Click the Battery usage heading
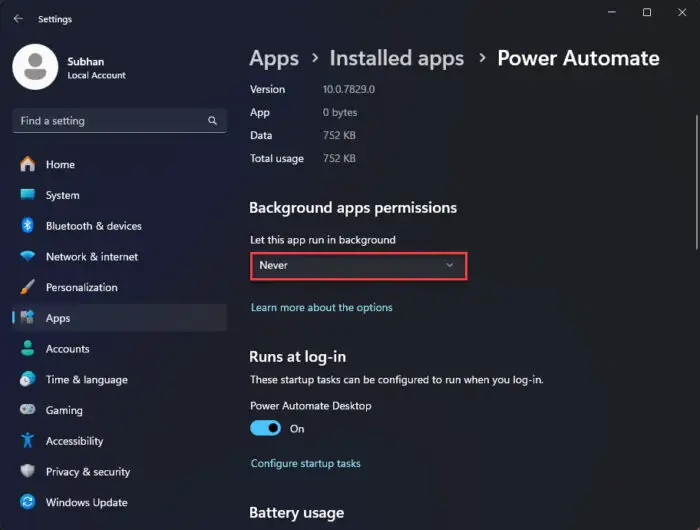Image resolution: width=700 pixels, height=530 pixels. (x=296, y=513)
